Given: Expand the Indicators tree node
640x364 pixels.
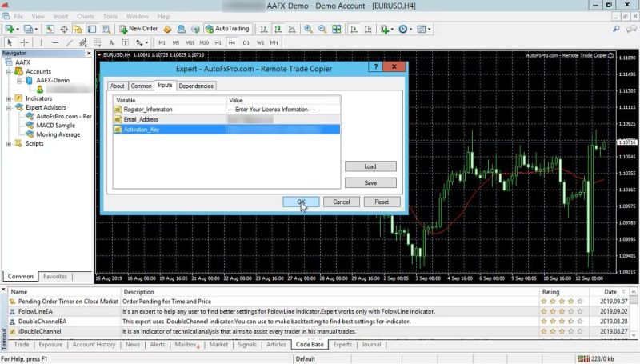Looking at the screenshot, I should (x=9, y=98).
